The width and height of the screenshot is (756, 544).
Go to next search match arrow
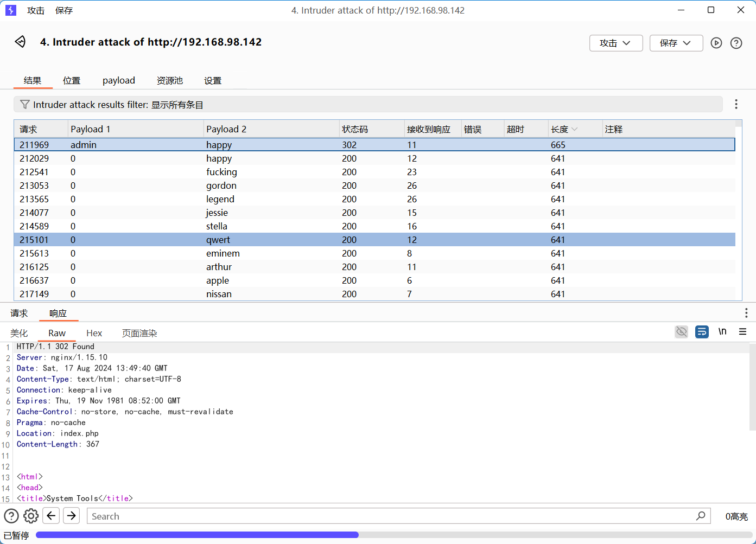point(72,515)
